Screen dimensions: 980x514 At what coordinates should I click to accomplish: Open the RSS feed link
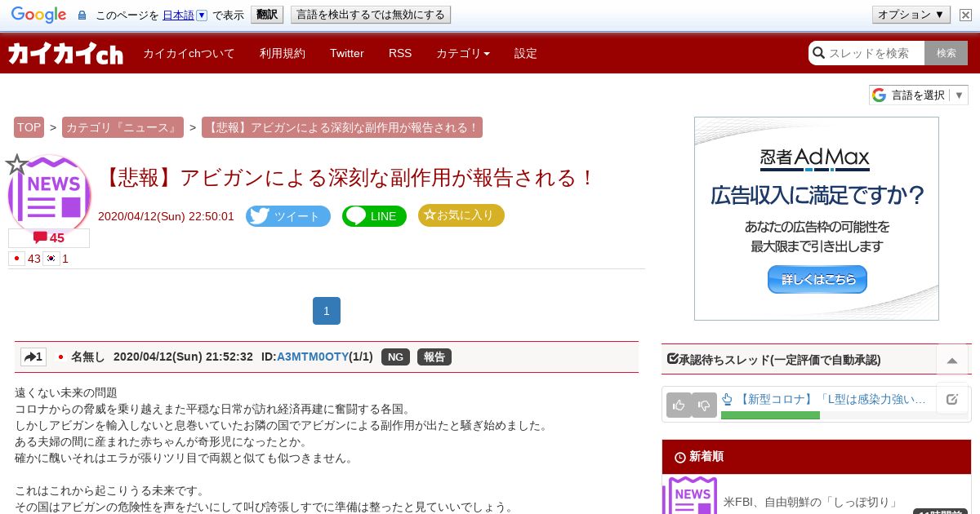tap(400, 53)
